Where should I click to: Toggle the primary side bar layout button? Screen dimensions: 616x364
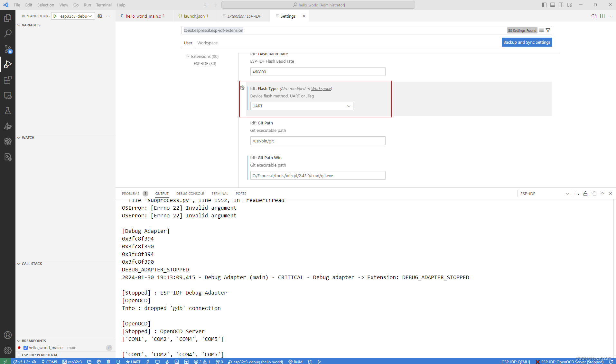[544, 5]
